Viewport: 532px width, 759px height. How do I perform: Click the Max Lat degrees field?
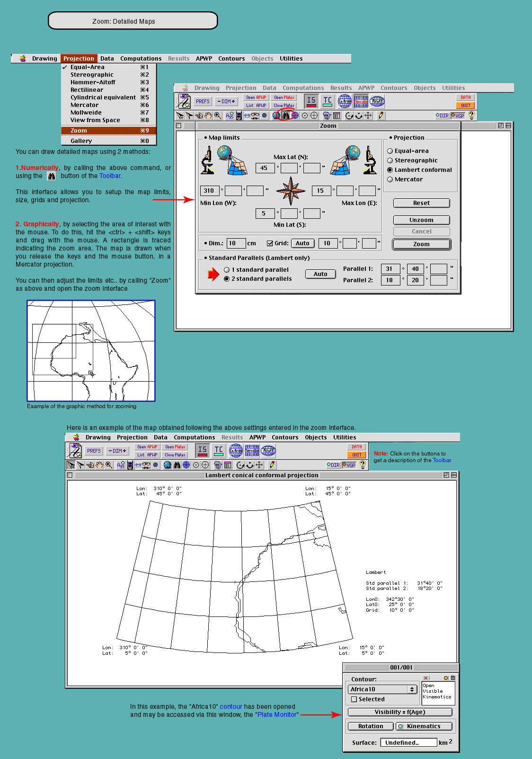265,168
